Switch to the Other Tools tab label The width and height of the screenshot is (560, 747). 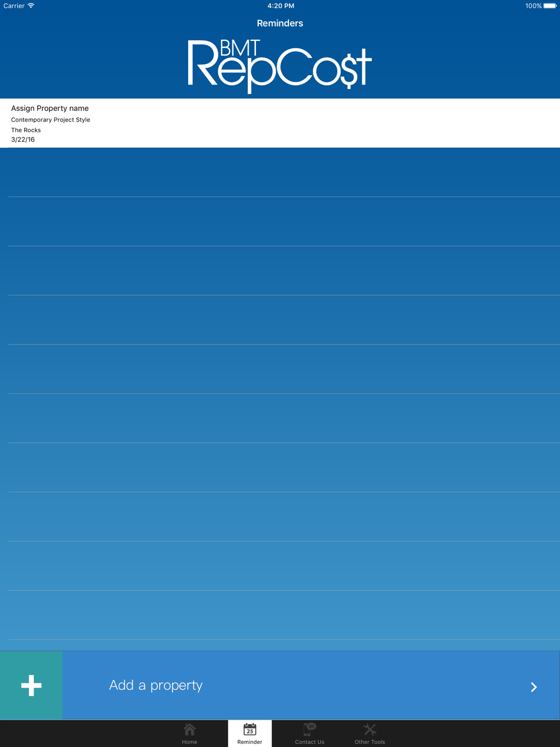tap(370, 742)
